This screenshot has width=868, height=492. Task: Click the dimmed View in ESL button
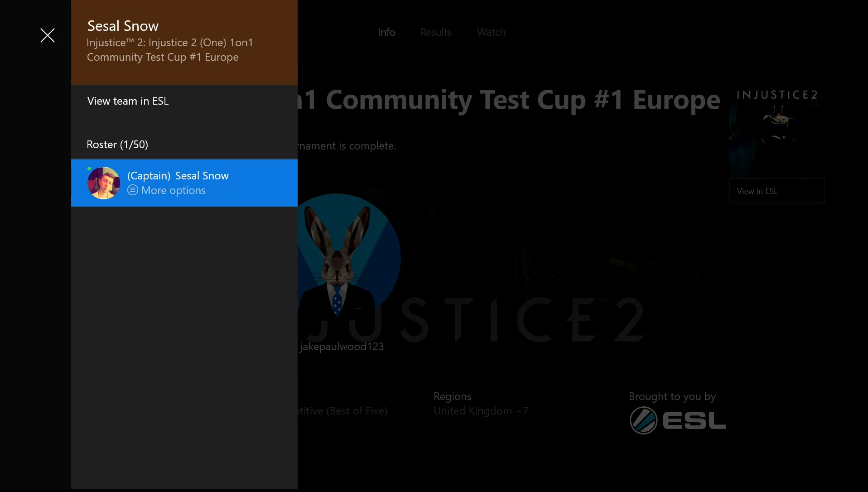[x=776, y=191]
